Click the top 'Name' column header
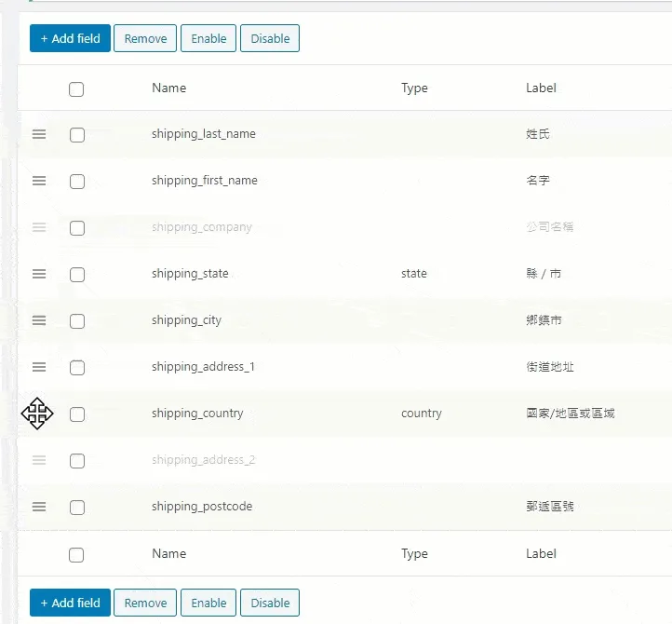Screen dimensions: 672x624 [x=168, y=88]
